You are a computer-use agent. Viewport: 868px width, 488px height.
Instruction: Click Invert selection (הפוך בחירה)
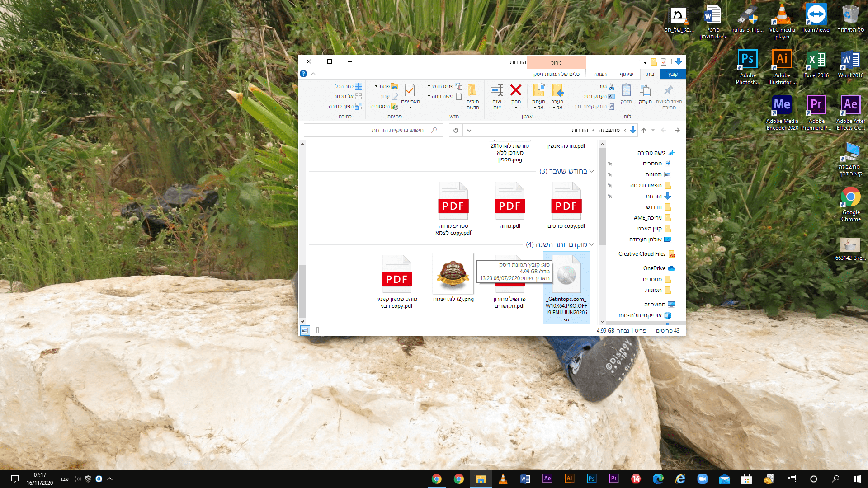(x=345, y=106)
